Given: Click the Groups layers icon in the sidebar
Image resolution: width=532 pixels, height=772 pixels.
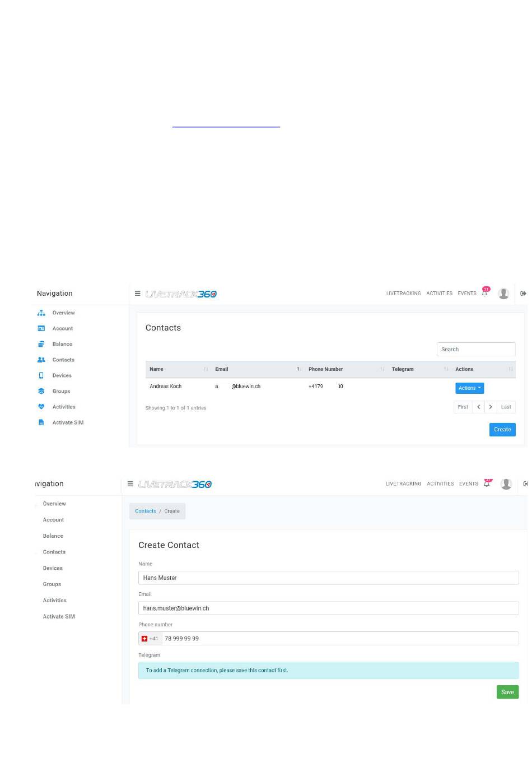Looking at the screenshot, I should (41, 391).
